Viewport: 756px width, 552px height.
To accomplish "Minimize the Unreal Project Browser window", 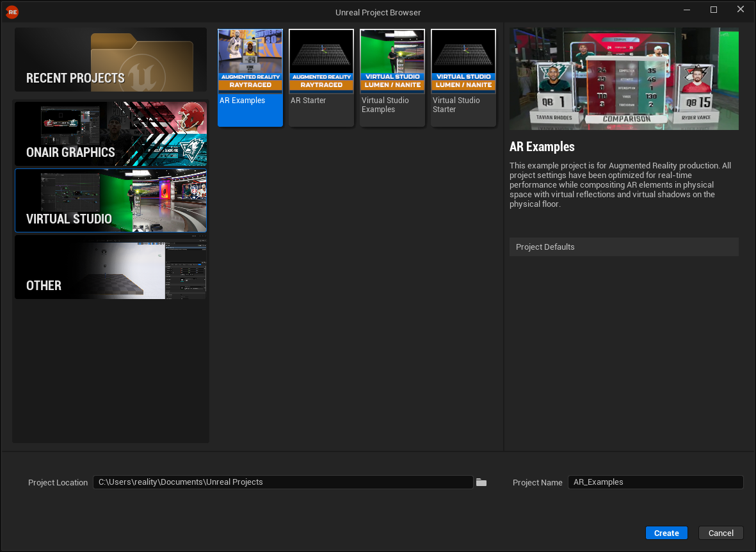I will pos(687,10).
